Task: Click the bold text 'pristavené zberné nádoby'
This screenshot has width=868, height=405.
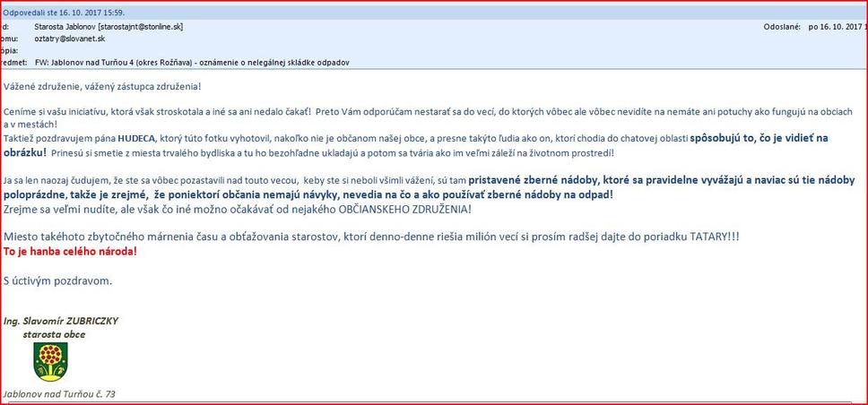Action: (x=533, y=180)
